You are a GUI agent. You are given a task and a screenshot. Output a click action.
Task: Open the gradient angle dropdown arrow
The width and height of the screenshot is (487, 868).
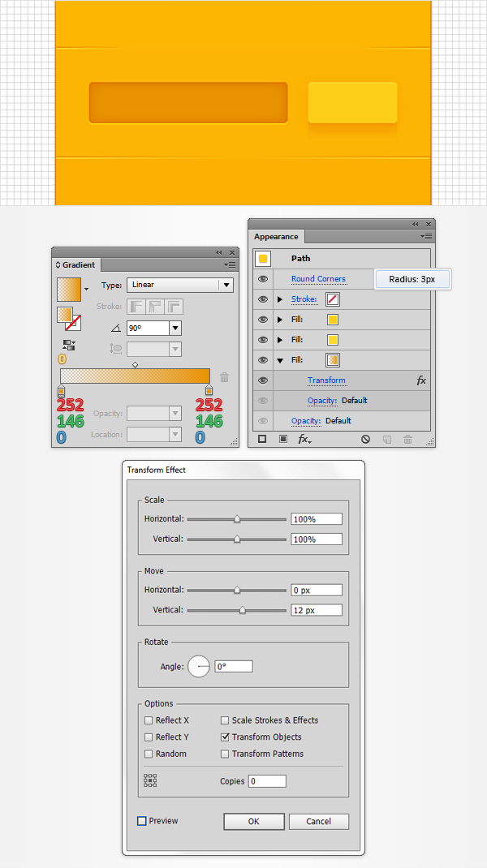(175, 329)
